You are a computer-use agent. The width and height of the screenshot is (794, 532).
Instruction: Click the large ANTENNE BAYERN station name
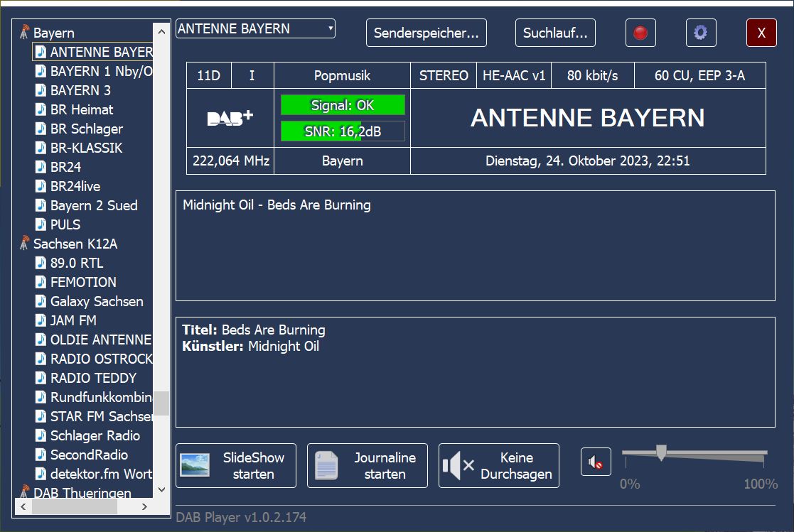(587, 118)
